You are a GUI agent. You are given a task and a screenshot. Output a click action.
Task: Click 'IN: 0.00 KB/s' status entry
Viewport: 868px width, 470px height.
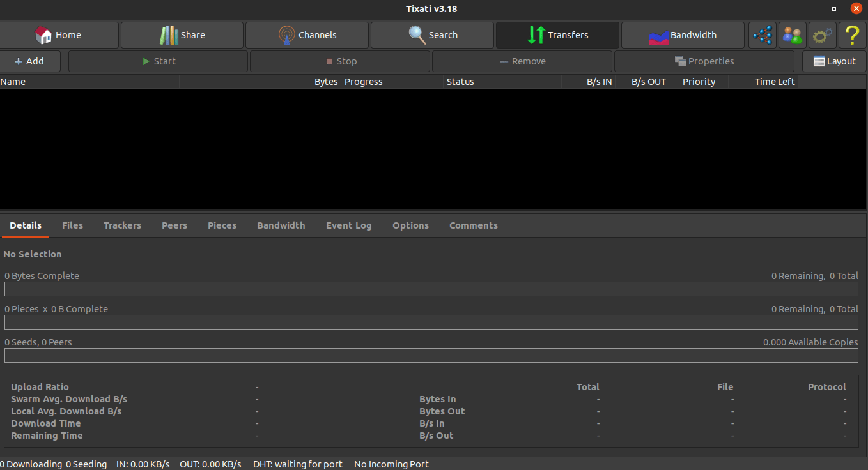143,464
